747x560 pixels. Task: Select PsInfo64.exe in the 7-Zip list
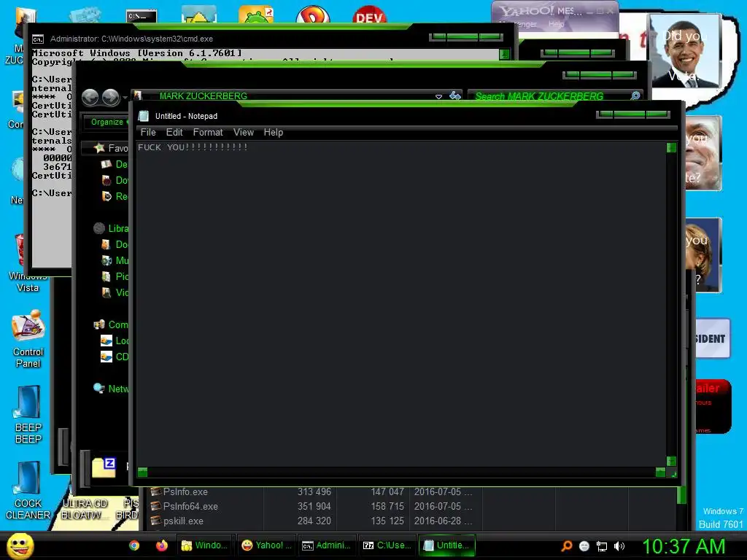click(190, 506)
